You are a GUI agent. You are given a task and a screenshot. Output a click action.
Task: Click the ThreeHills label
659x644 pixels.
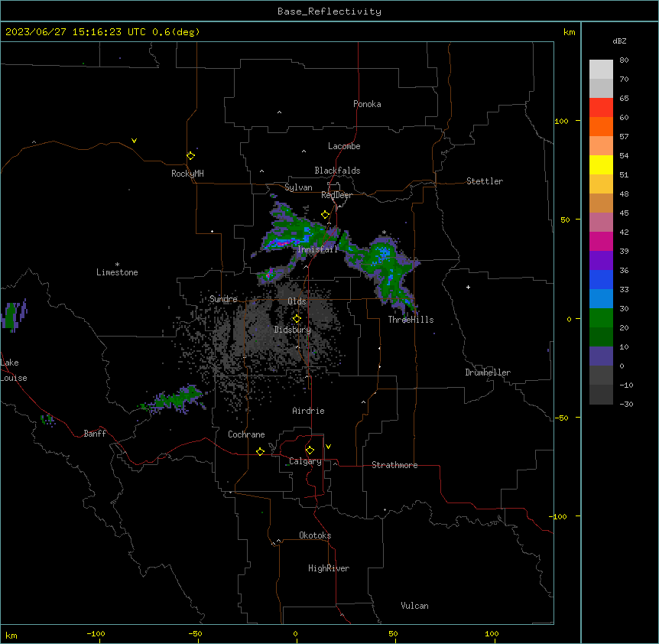click(411, 320)
